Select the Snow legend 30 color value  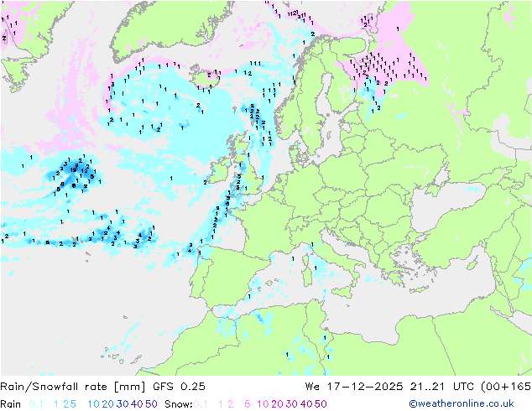[292, 404]
